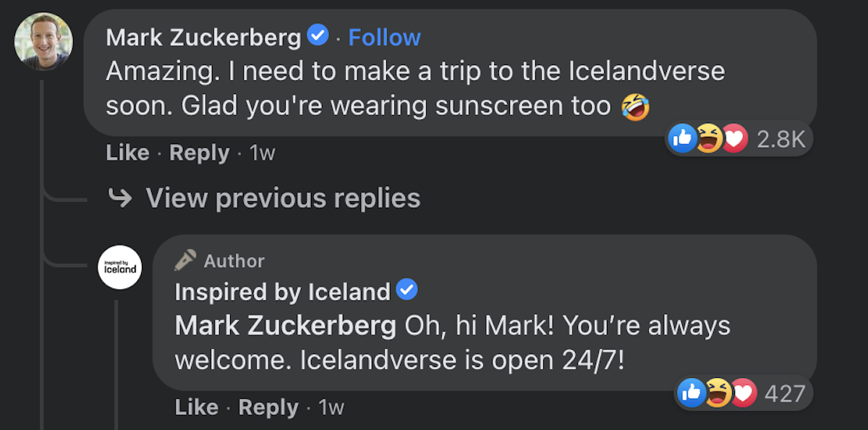Click the heart reaction icon on Iceland's reply
Screen dimensions: 868x430
tap(743, 393)
